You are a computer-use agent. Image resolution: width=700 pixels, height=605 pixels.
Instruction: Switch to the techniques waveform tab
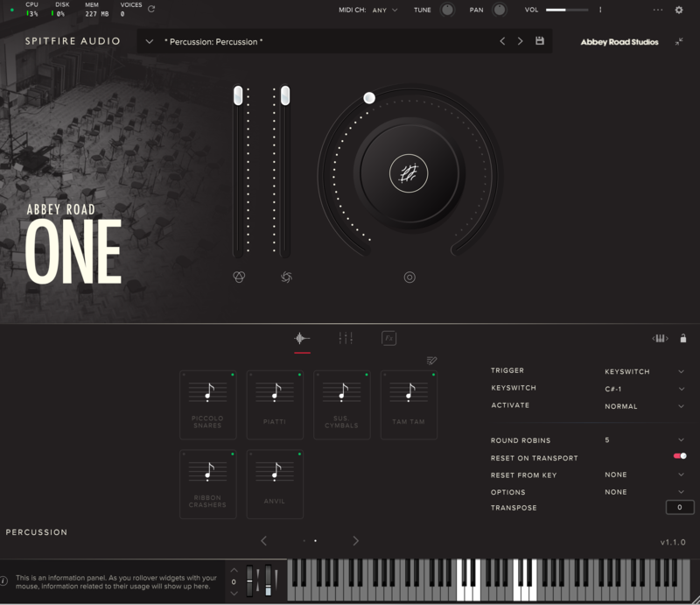(x=302, y=338)
